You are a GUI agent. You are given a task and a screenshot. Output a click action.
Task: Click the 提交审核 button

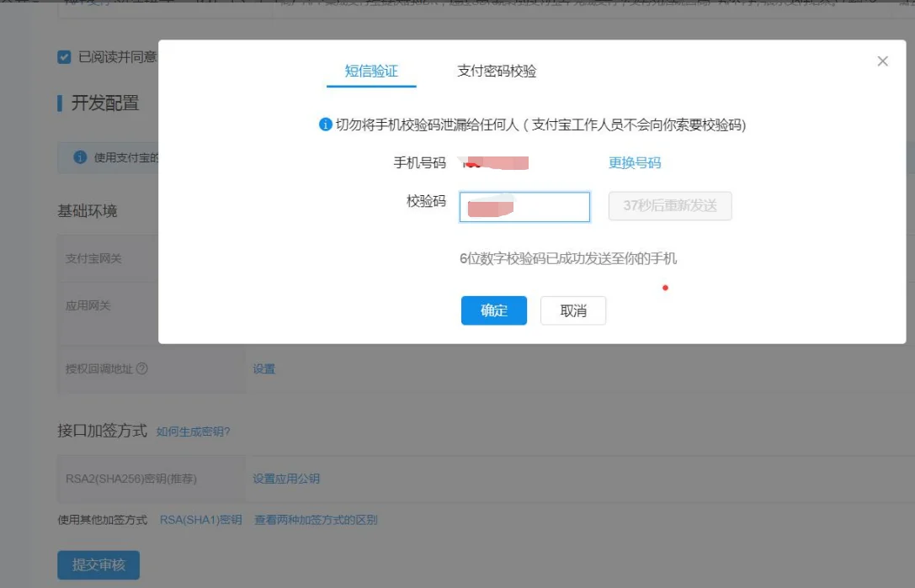click(x=98, y=564)
